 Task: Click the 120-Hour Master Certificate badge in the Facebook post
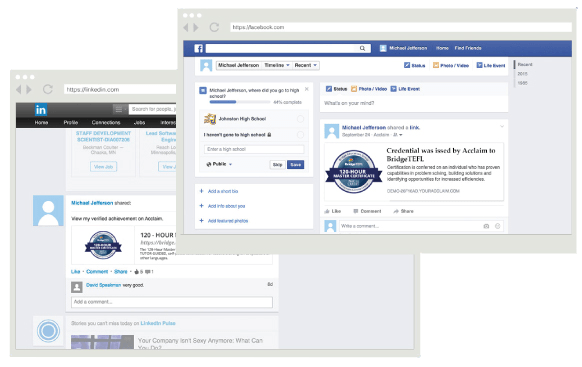[354, 172]
